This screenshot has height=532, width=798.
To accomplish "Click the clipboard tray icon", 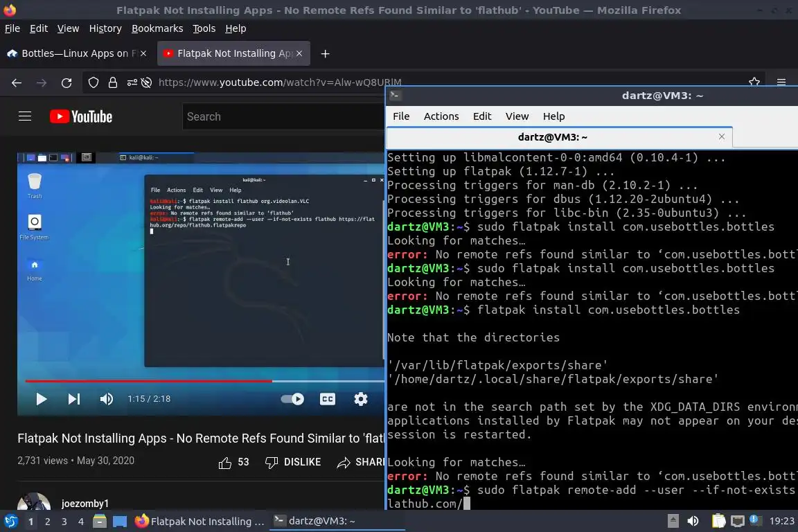I will tap(718, 521).
